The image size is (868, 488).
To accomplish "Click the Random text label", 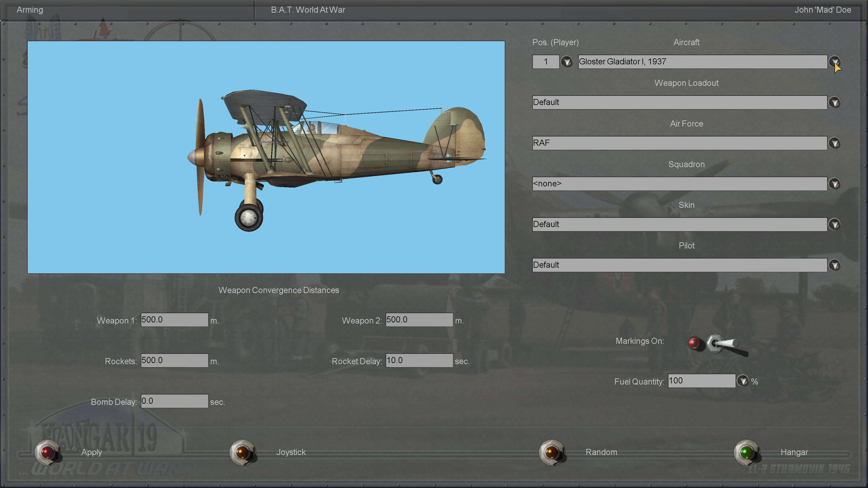I will 601,452.
